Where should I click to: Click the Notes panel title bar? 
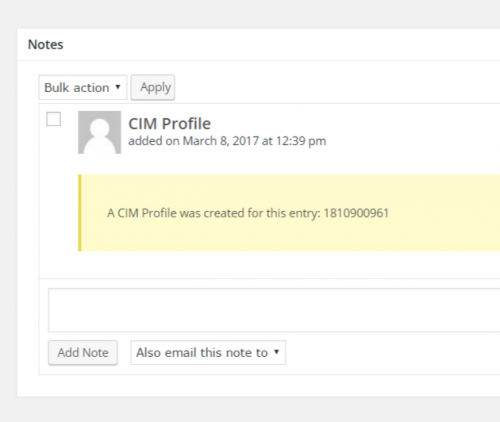coord(259,45)
